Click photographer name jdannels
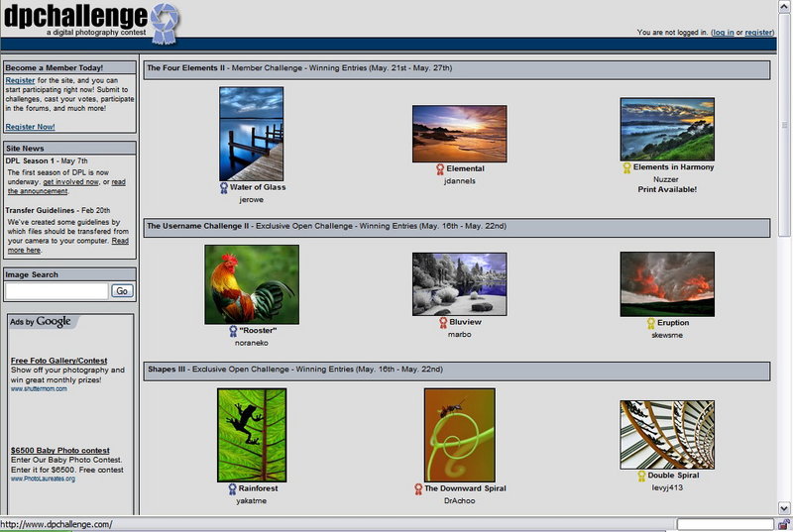 point(460,181)
